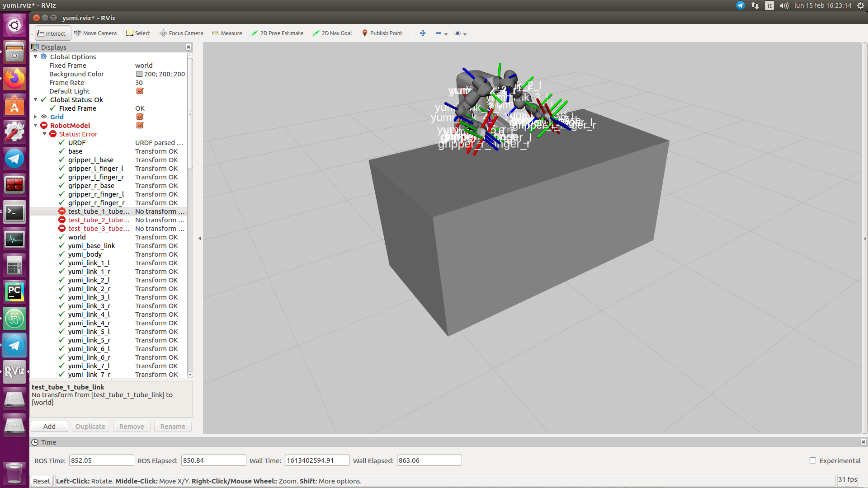Open System Monitor launcher icon
Screen dimensions: 868x488
click(x=14, y=239)
